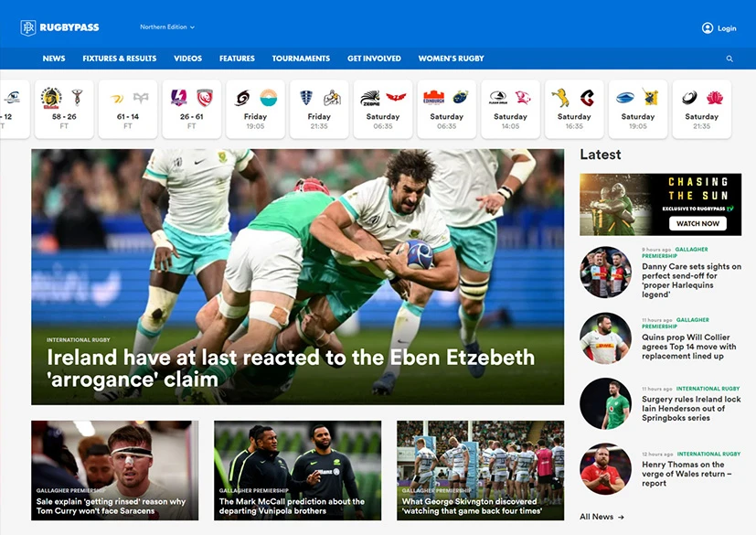Open the Ireland Eben Etzebeth headline story

291,369
